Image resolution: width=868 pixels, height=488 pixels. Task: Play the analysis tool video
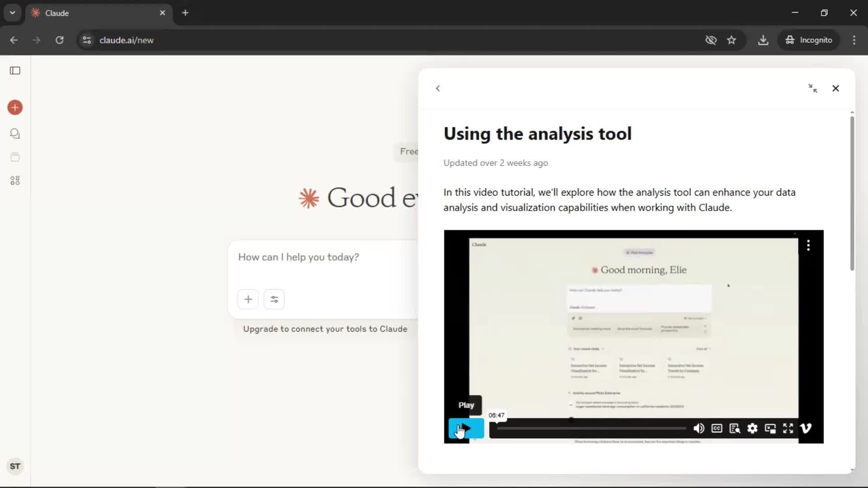click(x=466, y=428)
